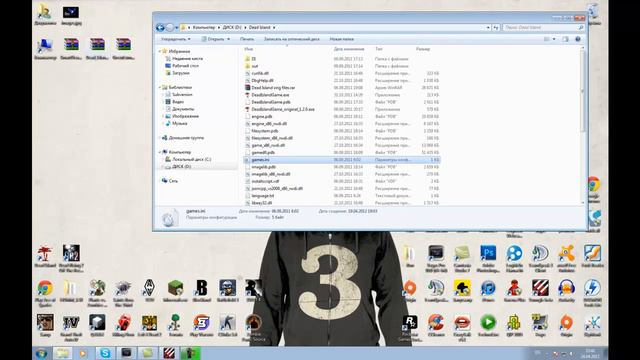The width and height of the screenshot is (640, 360).
Task: Open the recent locations dropdown beside nav arrows
Action: [176, 27]
